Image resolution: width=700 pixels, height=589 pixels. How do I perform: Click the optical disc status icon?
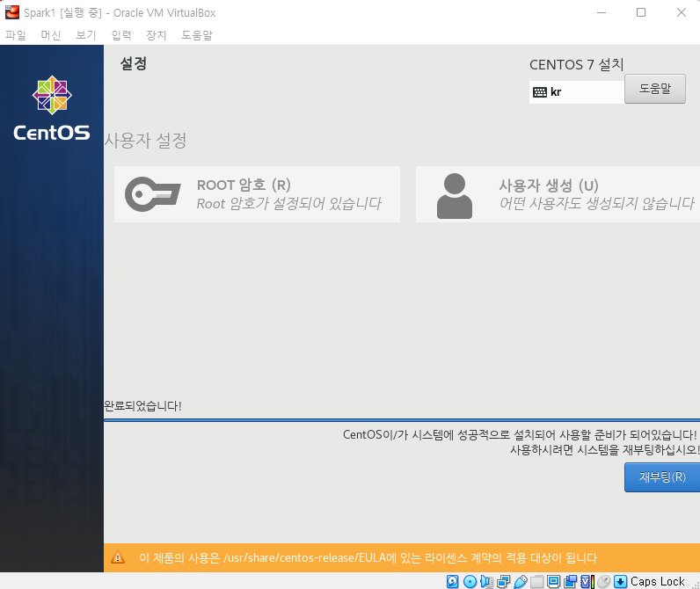point(470,581)
